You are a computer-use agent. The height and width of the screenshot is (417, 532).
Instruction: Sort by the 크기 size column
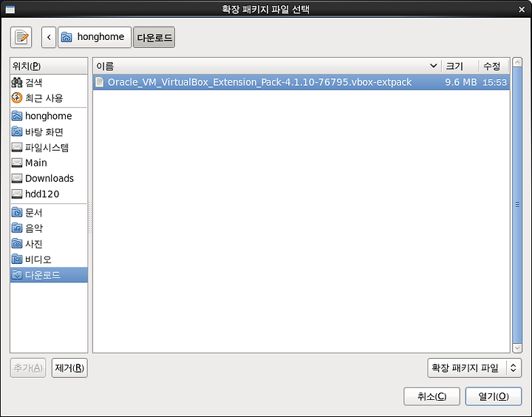(x=460, y=67)
